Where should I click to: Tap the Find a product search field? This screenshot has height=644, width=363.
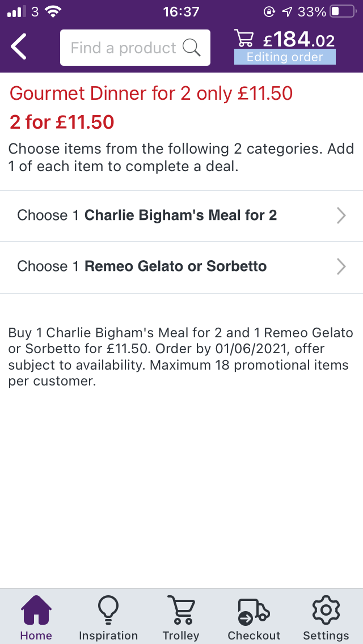coord(125,48)
